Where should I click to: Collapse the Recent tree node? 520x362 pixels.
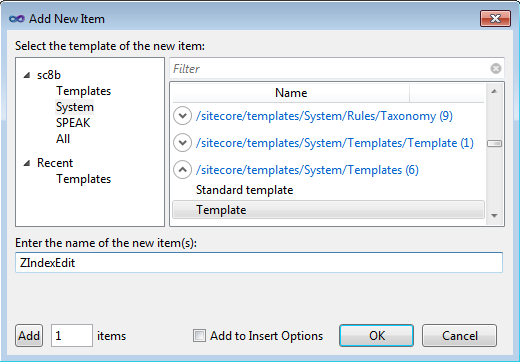point(27,163)
